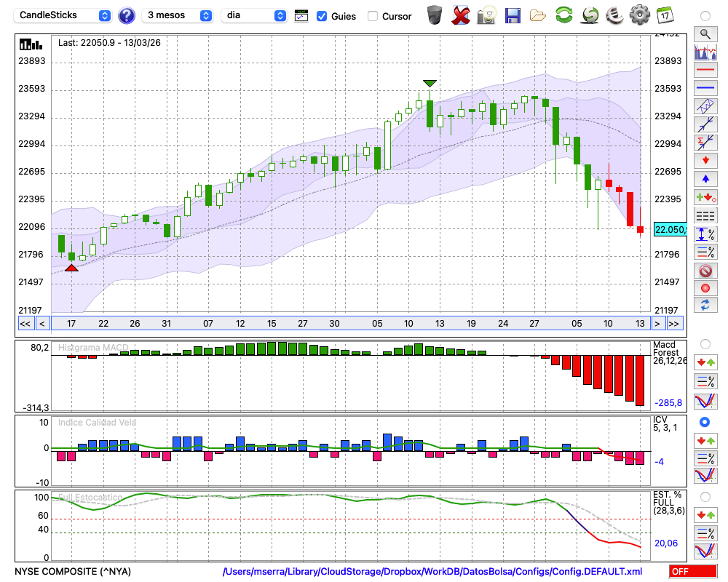Click the chart bars icon near Last
The height and width of the screenshot is (582, 728).
(31, 44)
